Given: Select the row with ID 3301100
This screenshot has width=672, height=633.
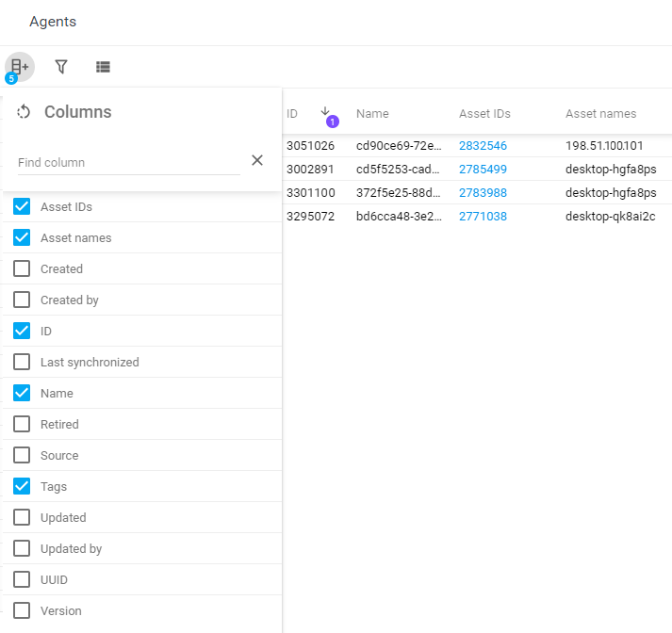Looking at the screenshot, I should tap(310, 193).
